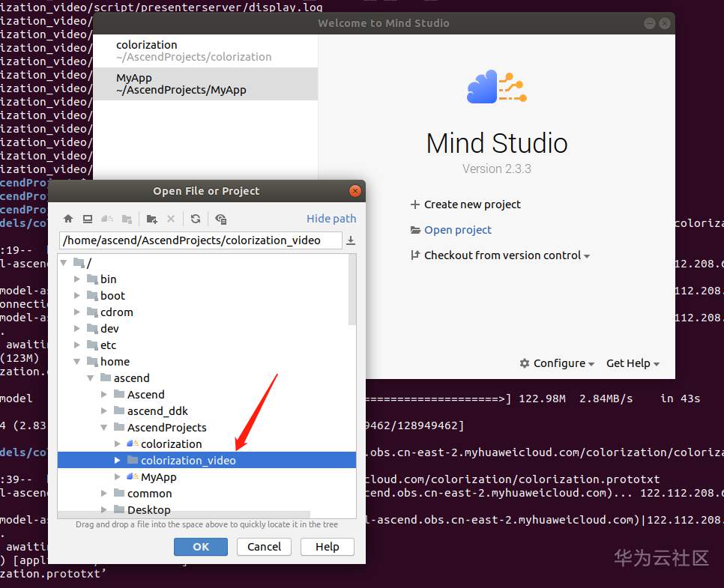The width and height of the screenshot is (724, 588).
Task: Select the bin folder row
Action: click(x=206, y=279)
